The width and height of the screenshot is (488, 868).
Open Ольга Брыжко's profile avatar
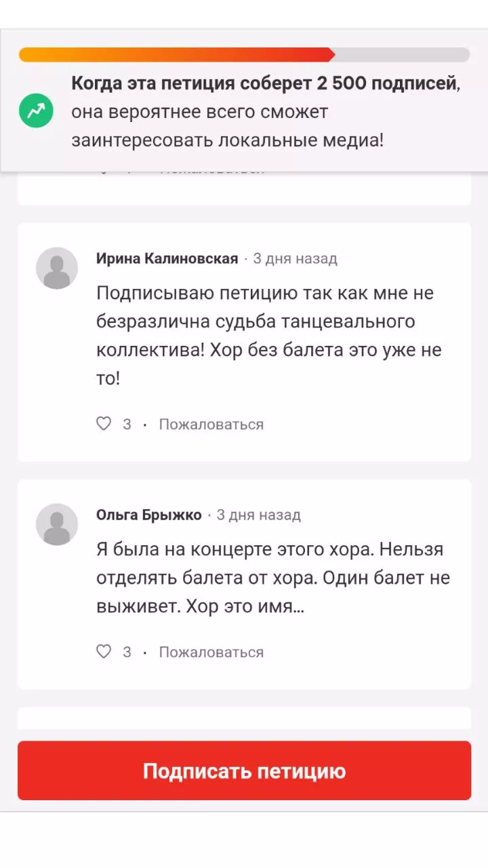[57, 524]
